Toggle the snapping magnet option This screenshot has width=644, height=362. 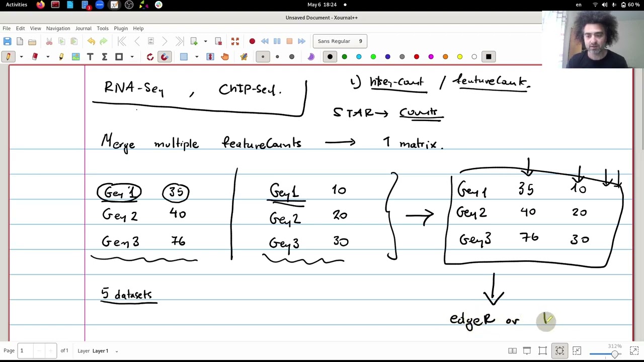165,57
